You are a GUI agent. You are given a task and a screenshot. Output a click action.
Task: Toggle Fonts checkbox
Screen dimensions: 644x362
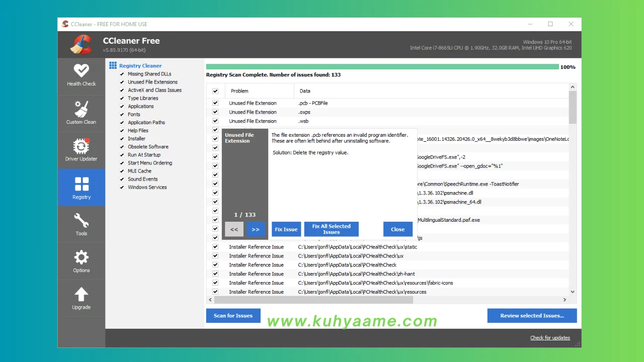(122, 114)
